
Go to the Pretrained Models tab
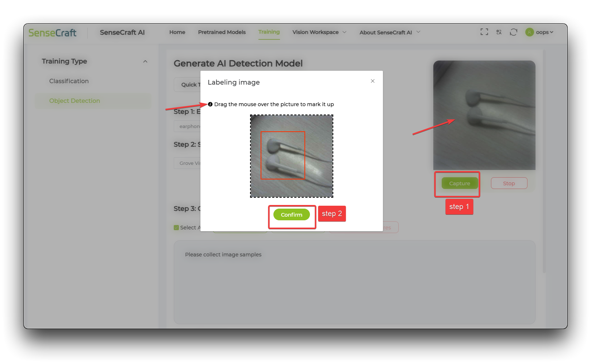pos(222,32)
